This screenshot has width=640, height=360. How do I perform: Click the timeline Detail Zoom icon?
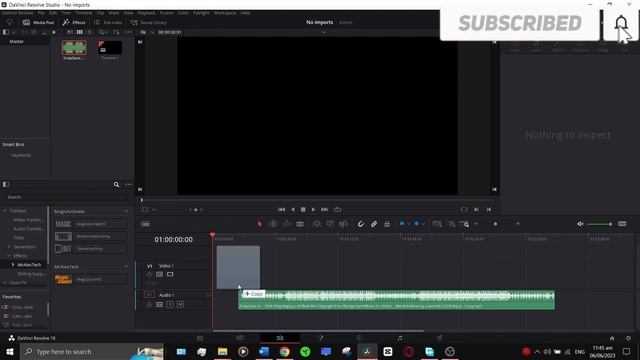click(451, 224)
